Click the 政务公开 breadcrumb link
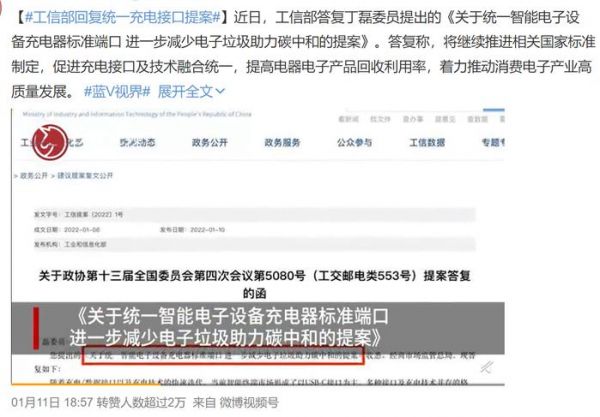 (34, 176)
